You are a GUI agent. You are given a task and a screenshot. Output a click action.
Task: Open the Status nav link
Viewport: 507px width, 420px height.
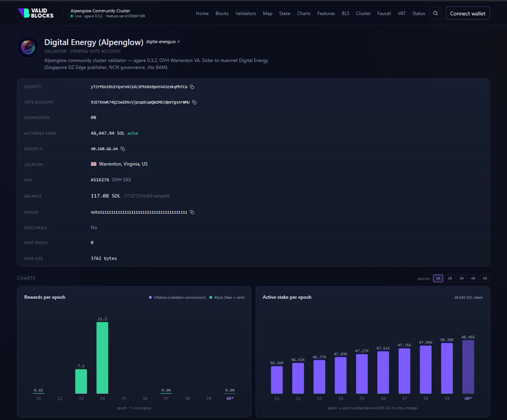(419, 14)
